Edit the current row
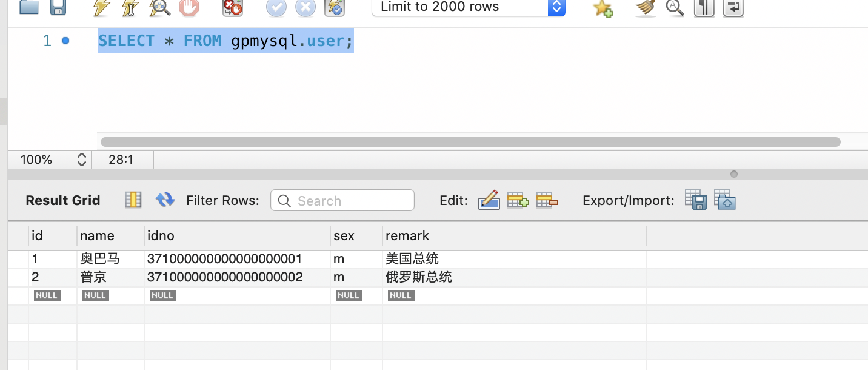This screenshot has width=868, height=370. (x=489, y=200)
